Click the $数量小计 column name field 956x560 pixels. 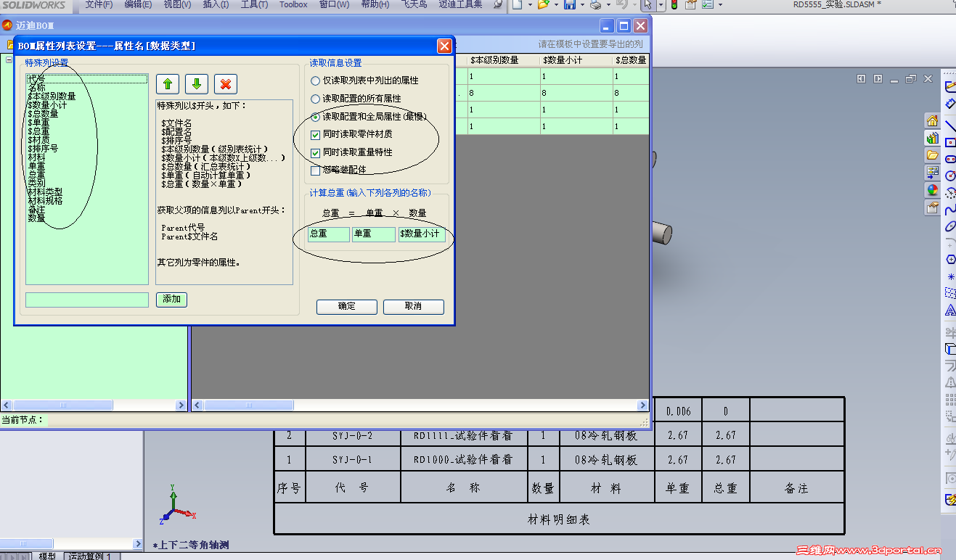point(422,234)
